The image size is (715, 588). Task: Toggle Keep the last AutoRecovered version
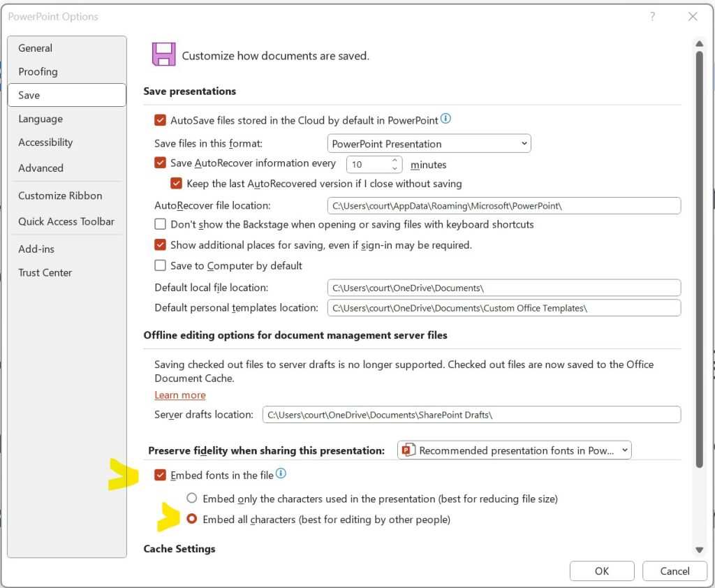(x=176, y=184)
